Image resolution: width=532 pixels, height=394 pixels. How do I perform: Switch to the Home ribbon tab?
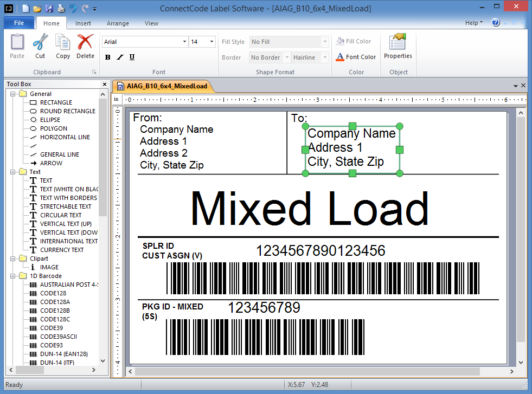pos(51,23)
